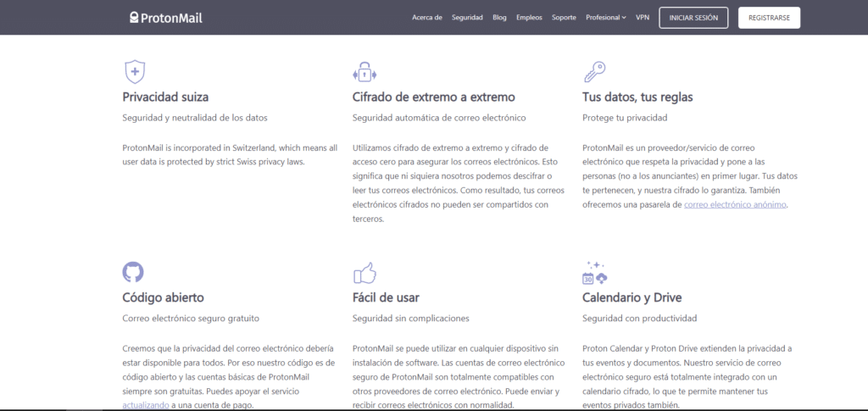Viewport: 868px width, 411px height.
Task: Click the paragraph starting Proton Calendar y Proton Drive
Action: click(x=687, y=377)
